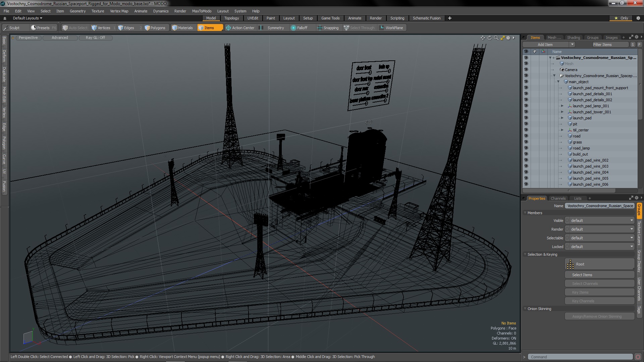Click viewport maximize yellow arrows icon
This screenshot has height=362, width=644.
coord(502,38)
